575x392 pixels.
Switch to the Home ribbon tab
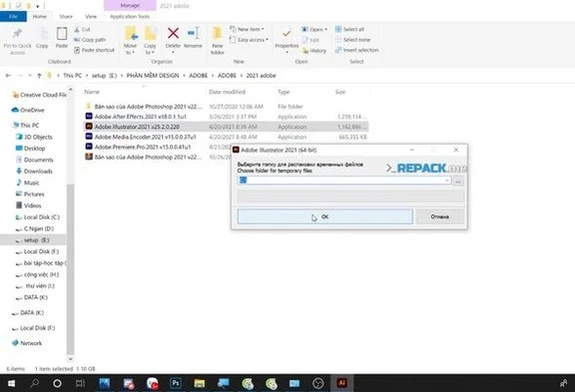(40, 17)
